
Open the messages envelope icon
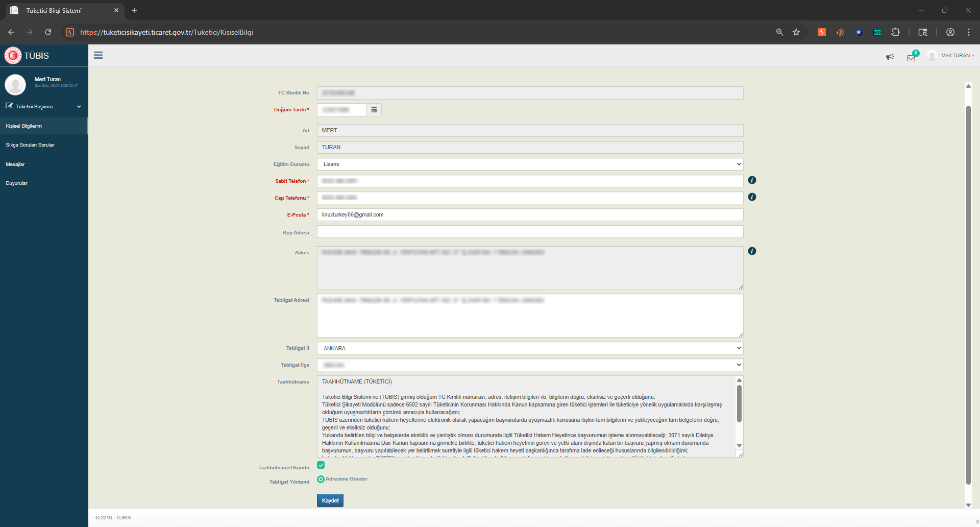(911, 57)
